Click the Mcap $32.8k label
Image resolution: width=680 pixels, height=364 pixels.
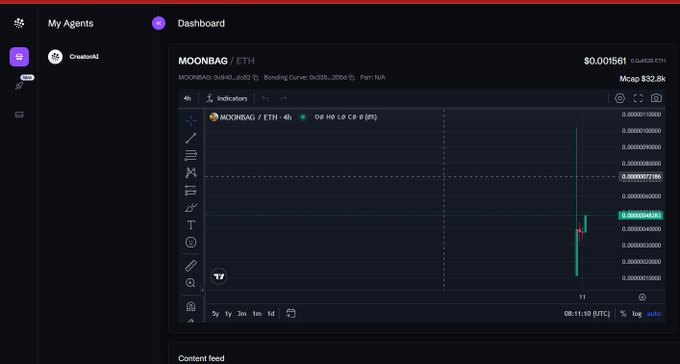point(642,79)
